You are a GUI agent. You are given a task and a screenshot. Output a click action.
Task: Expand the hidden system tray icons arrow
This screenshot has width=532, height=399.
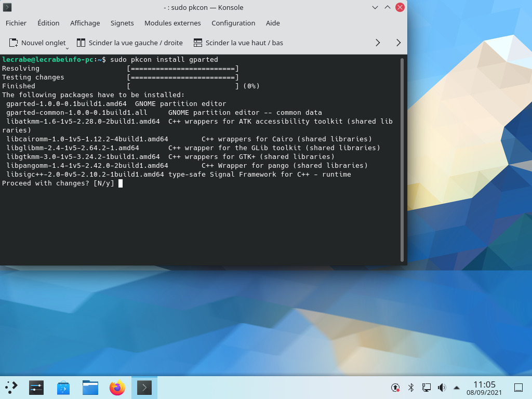(x=457, y=388)
